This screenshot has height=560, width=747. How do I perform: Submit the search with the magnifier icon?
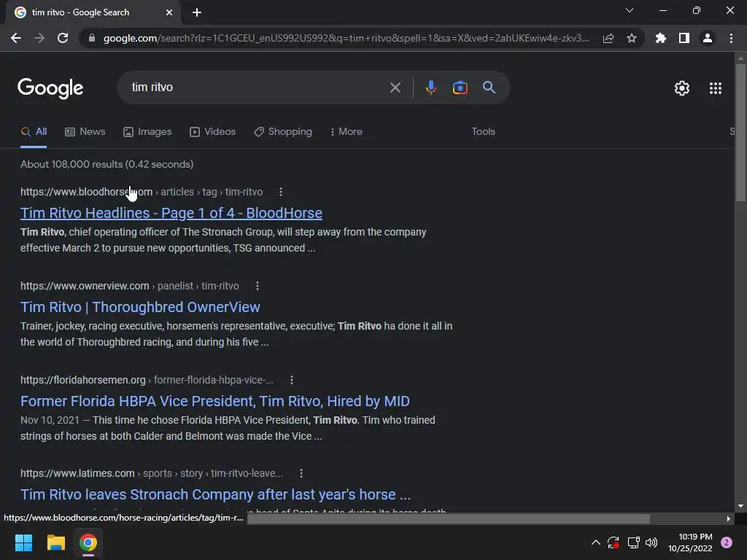click(x=489, y=87)
